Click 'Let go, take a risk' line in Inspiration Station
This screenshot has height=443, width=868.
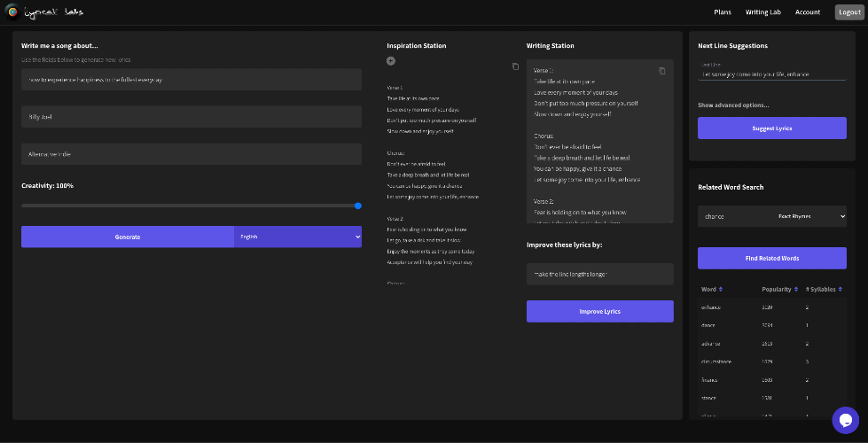coord(424,240)
